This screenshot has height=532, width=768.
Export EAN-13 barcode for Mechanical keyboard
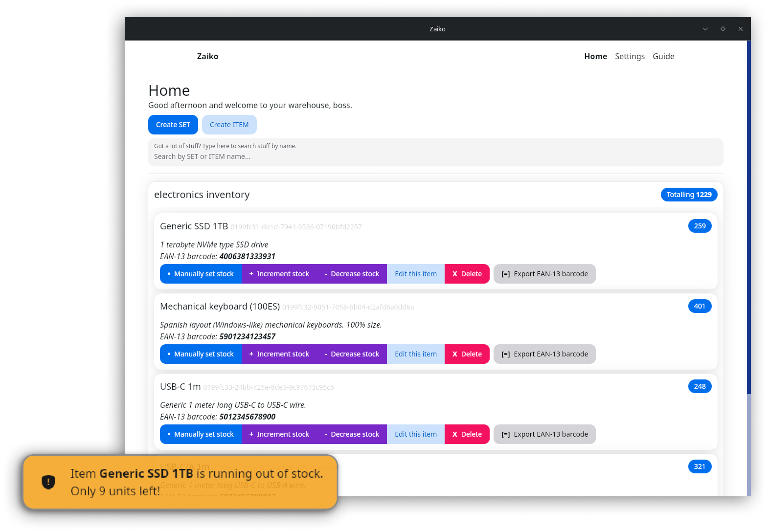click(544, 354)
